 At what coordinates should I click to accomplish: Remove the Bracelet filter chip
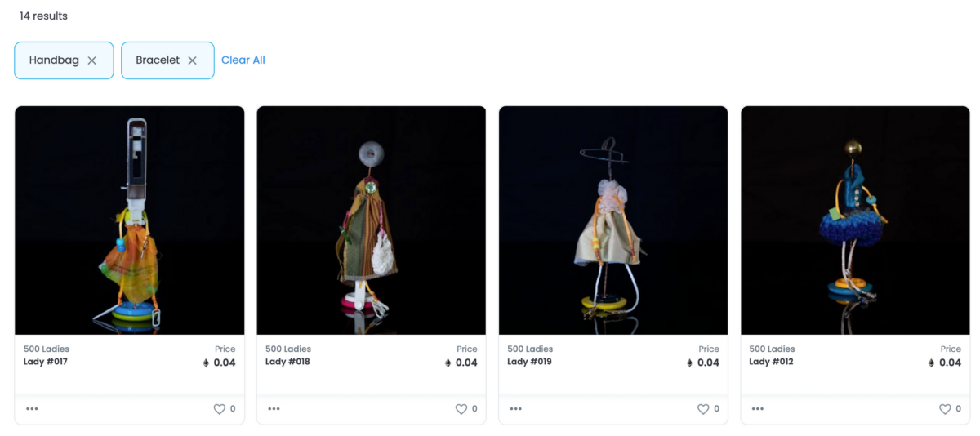[x=193, y=60]
